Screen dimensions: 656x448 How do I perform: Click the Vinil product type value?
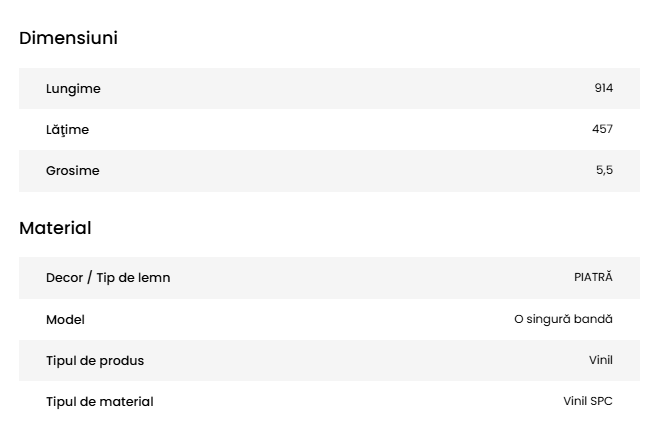tap(600, 361)
